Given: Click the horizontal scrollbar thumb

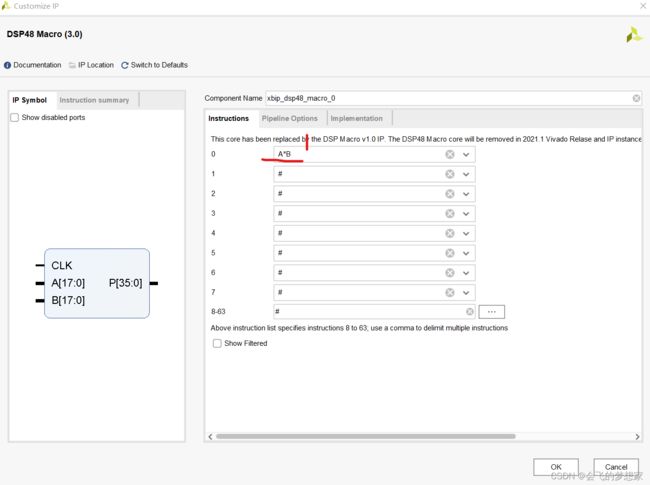Looking at the screenshot, I should 366,436.
